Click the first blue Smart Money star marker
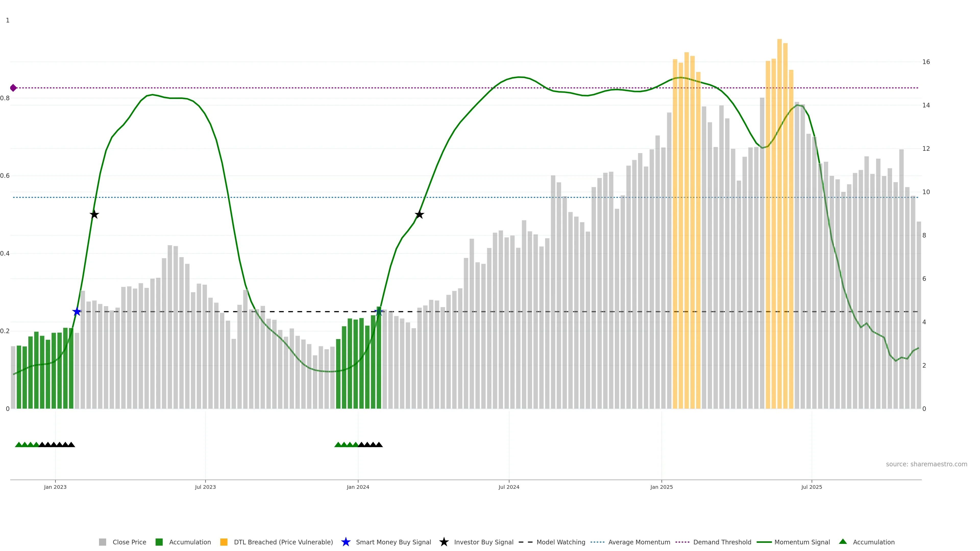 point(77,312)
